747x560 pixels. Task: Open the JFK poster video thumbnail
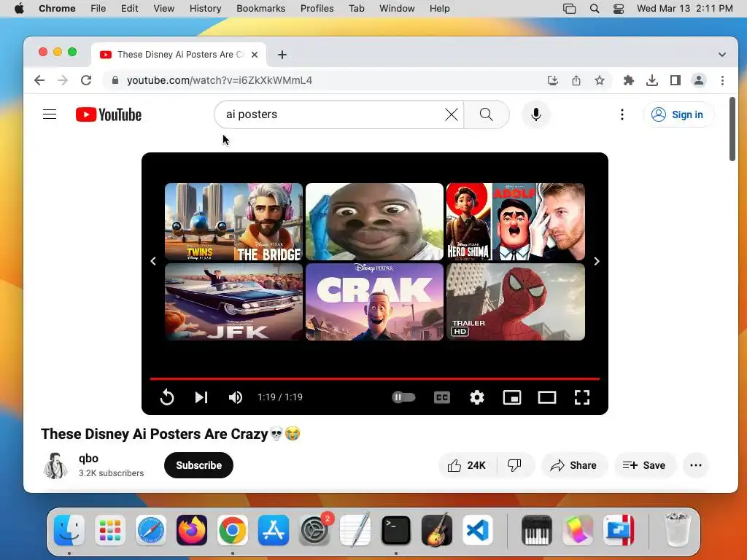click(233, 302)
